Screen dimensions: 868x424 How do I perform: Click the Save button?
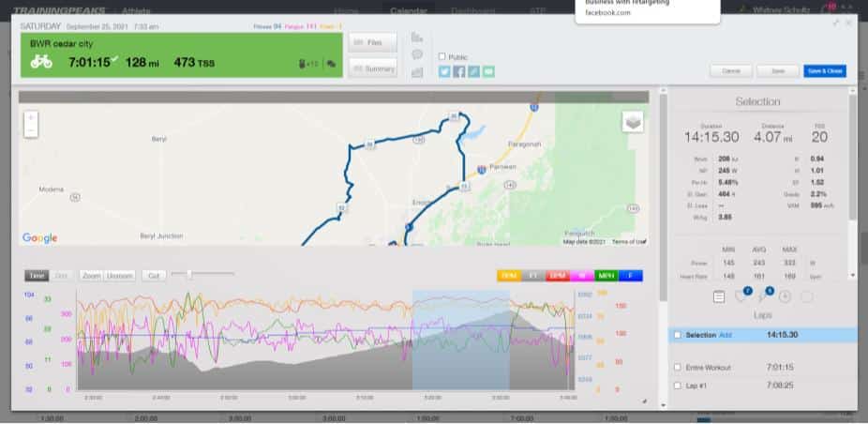click(x=778, y=71)
